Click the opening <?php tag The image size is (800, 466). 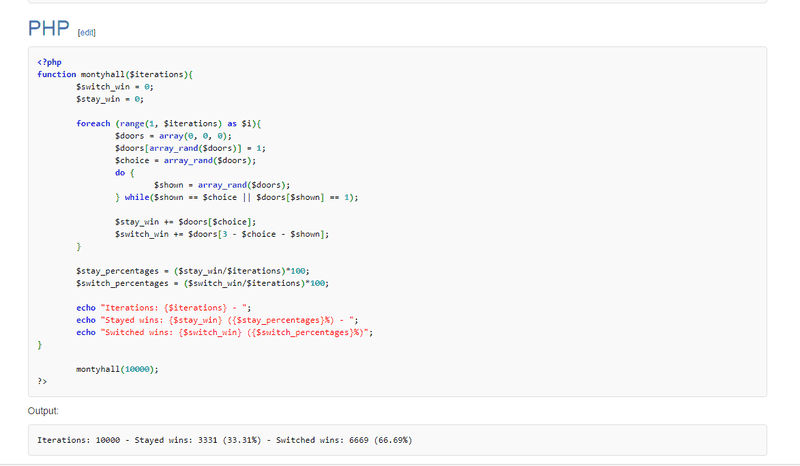pos(49,62)
